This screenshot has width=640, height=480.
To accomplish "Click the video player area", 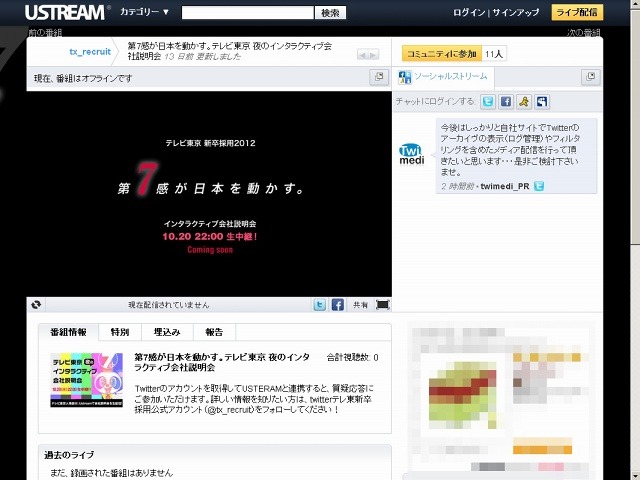I will pyautogui.click(x=209, y=194).
